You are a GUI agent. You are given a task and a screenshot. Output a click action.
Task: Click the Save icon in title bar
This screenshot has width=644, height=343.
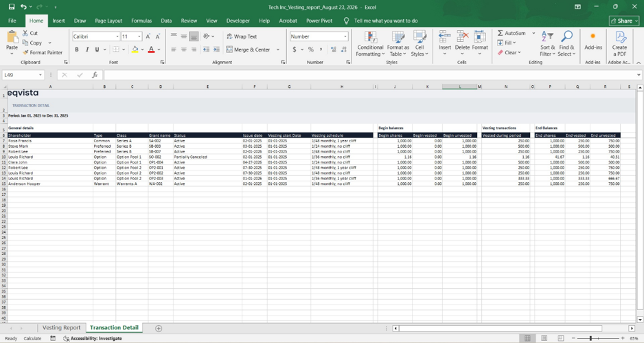tap(12, 7)
